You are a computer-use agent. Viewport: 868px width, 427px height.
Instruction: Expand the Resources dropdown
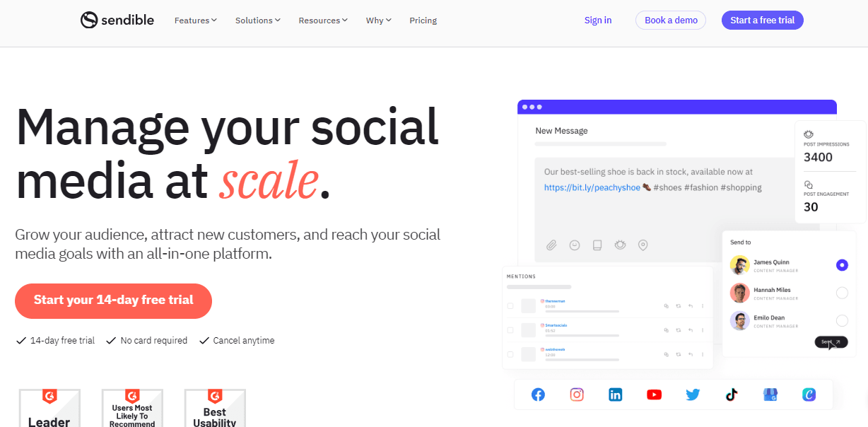click(322, 20)
